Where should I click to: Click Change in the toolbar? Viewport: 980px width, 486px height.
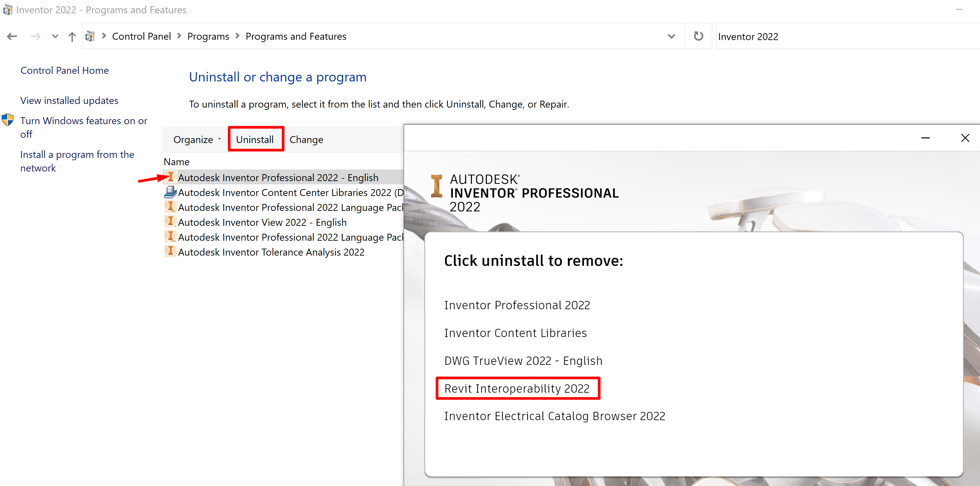point(306,140)
